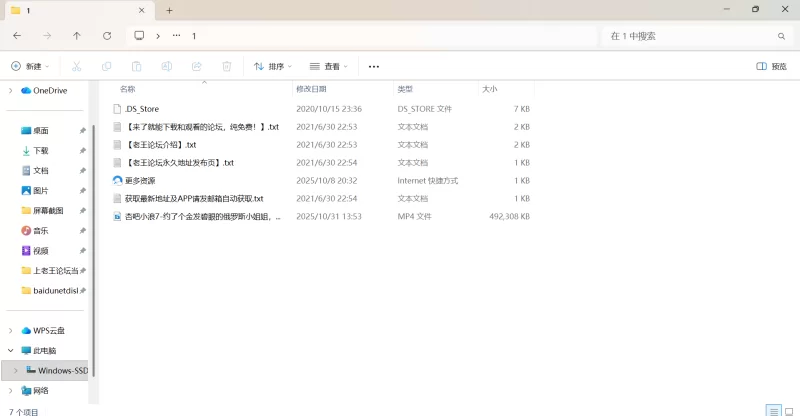Viewport: 800px width, 416px height.
Task: Click the Rename icon in toolbar
Action: click(x=166, y=66)
